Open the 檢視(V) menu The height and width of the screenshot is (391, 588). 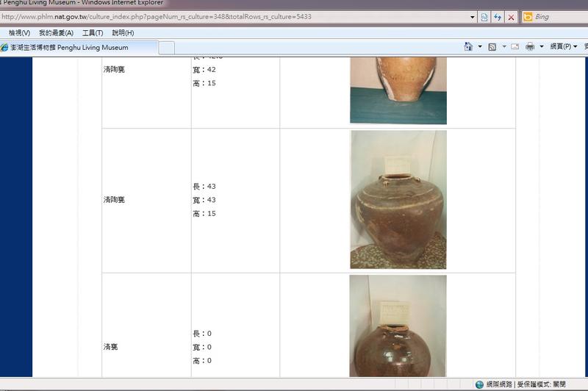coord(19,33)
